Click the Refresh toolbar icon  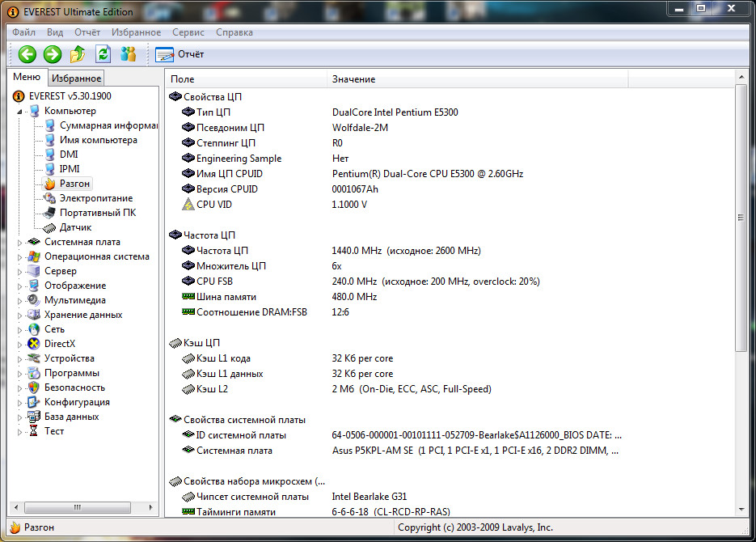tap(103, 54)
